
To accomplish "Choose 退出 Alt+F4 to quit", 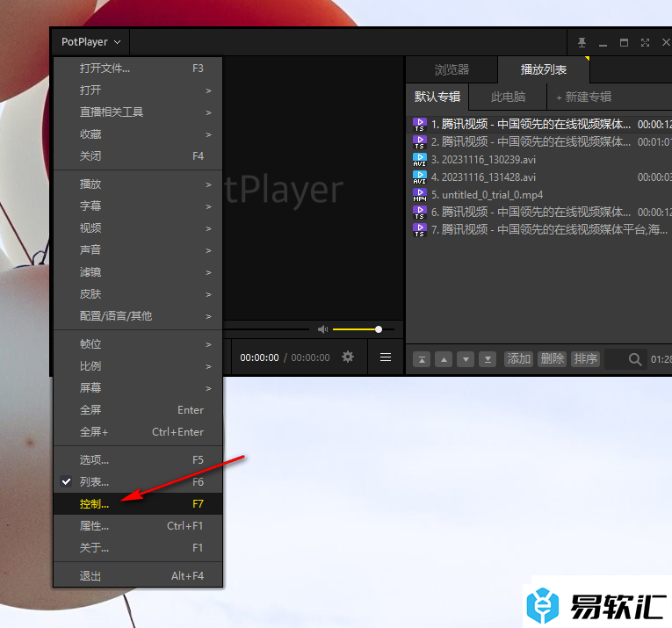I will [138, 575].
